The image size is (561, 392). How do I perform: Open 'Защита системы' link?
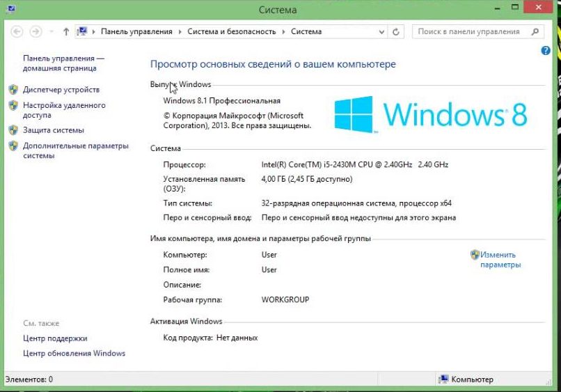pyautogui.click(x=54, y=130)
